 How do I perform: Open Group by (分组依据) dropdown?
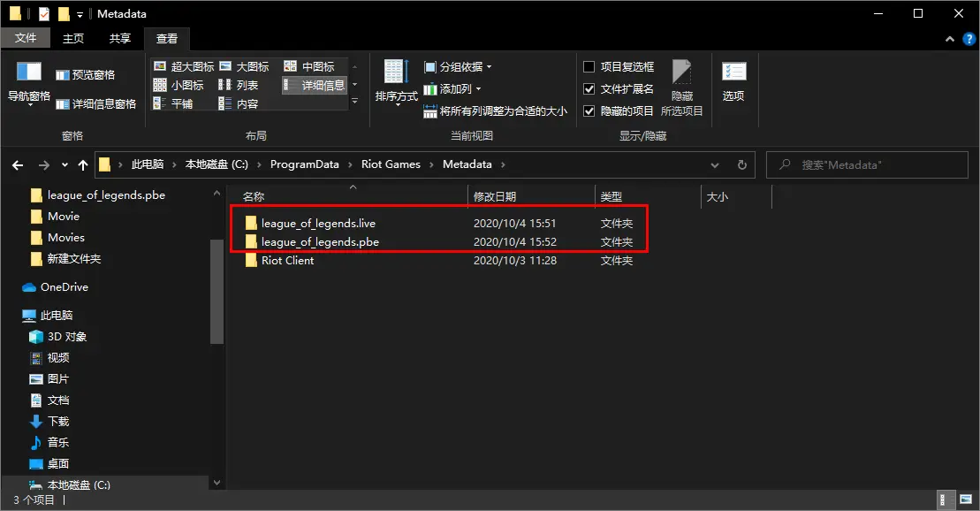pos(458,67)
